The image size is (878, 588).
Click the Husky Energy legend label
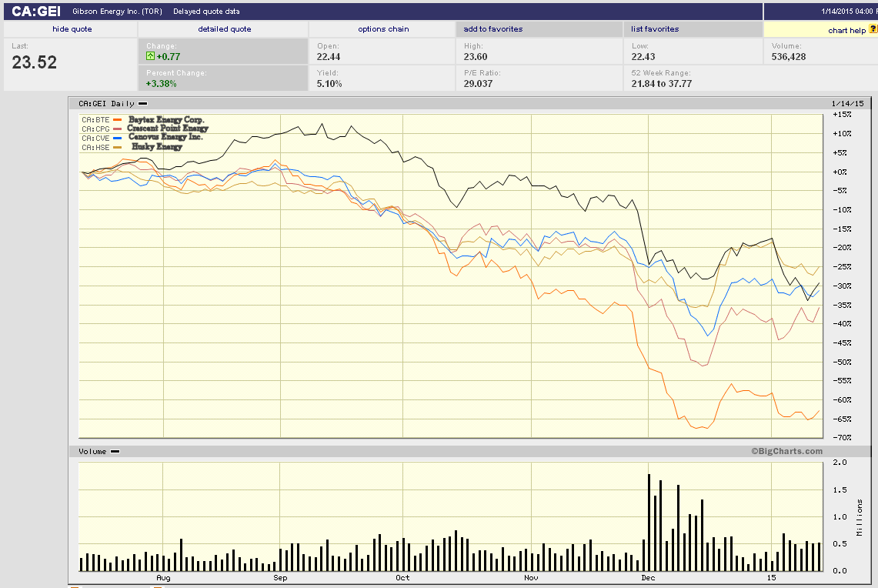tap(157, 147)
